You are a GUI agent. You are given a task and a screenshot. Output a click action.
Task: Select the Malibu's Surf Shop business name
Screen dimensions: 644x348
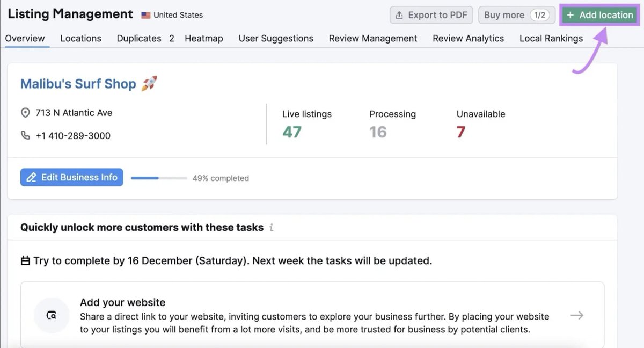click(x=78, y=83)
